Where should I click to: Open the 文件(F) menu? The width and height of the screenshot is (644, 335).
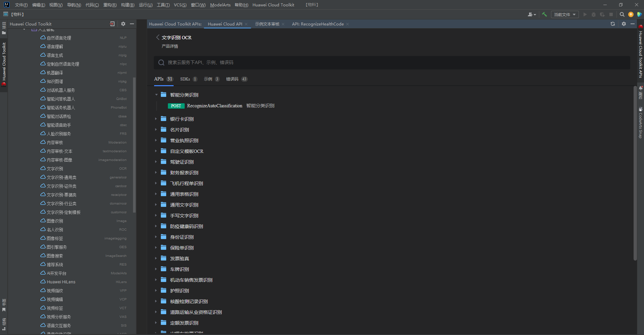(x=21, y=5)
